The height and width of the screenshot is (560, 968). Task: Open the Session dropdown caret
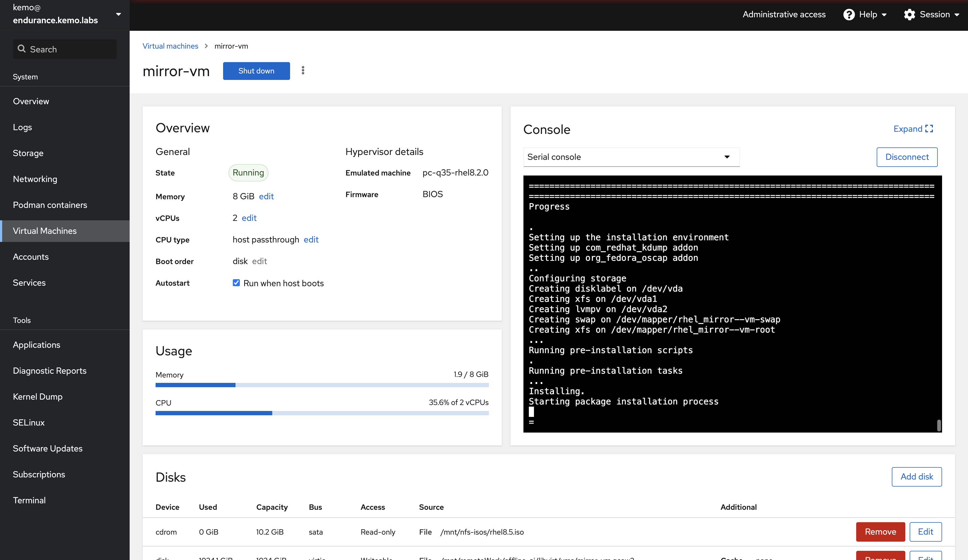(x=957, y=15)
